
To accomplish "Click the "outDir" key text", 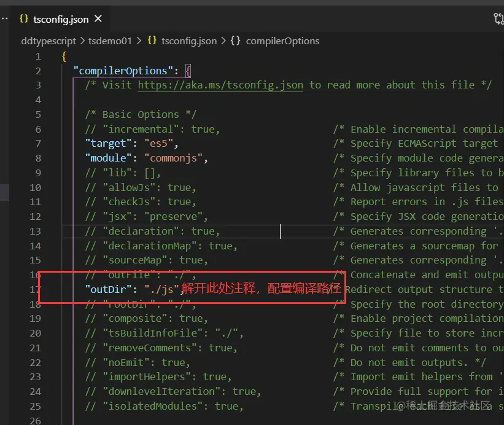I will click(108, 289).
